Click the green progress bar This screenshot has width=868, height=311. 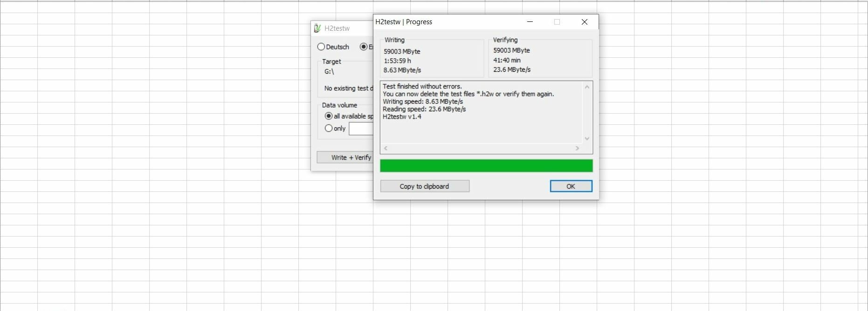[486, 166]
